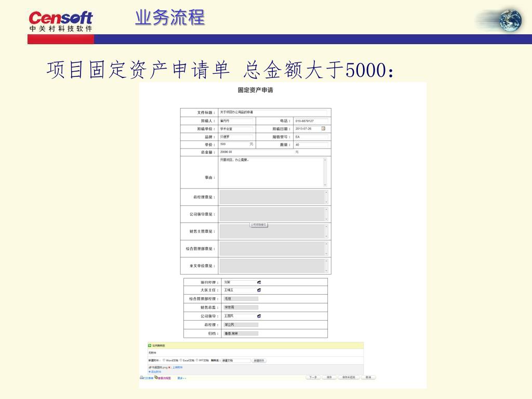Click the 归档 grayed name field
The image size is (532, 399).
(x=241, y=334)
